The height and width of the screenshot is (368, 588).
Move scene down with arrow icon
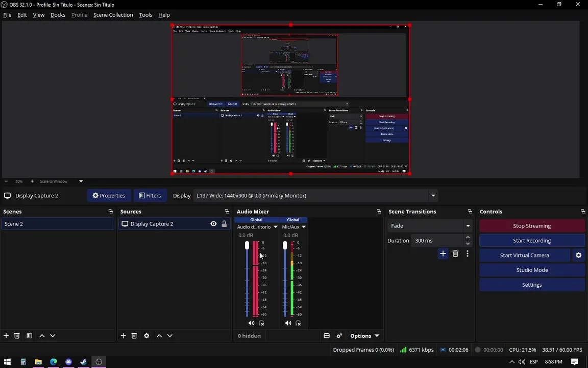pyautogui.click(x=53, y=336)
